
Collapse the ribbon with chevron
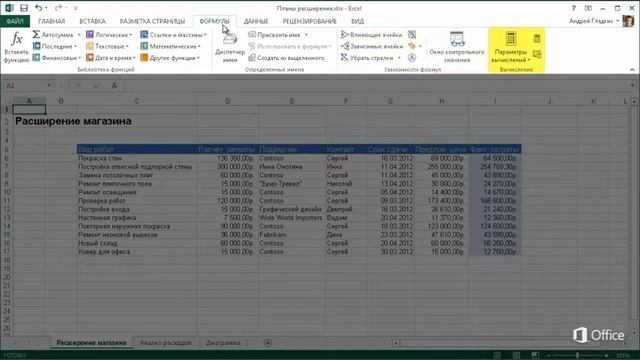(x=632, y=69)
